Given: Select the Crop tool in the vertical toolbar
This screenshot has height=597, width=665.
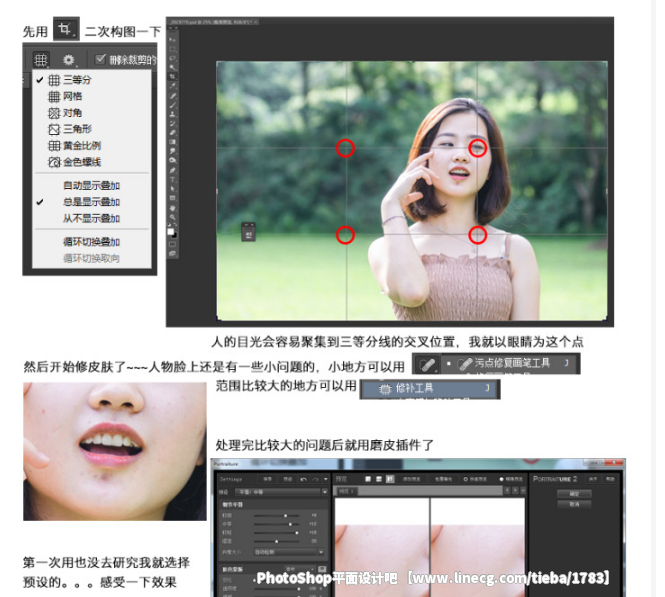Looking at the screenshot, I should click(x=173, y=76).
